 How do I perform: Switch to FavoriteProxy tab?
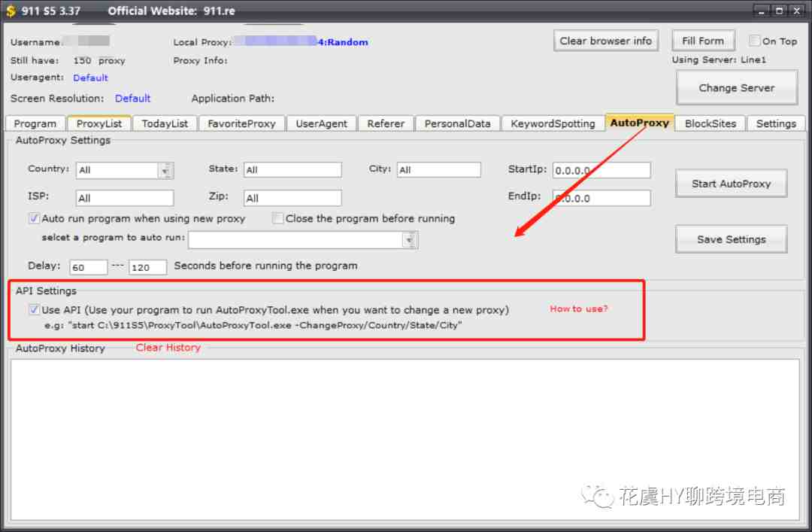click(x=241, y=123)
